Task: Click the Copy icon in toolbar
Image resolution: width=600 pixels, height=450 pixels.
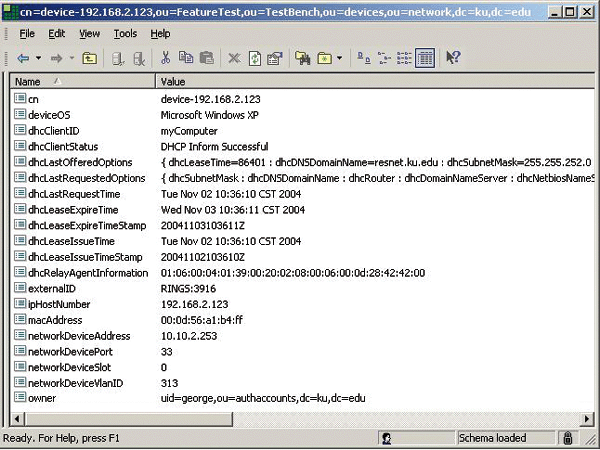Action: point(186,58)
